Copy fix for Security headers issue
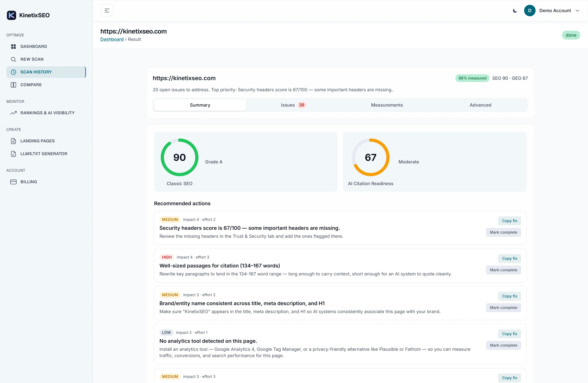 pos(509,221)
